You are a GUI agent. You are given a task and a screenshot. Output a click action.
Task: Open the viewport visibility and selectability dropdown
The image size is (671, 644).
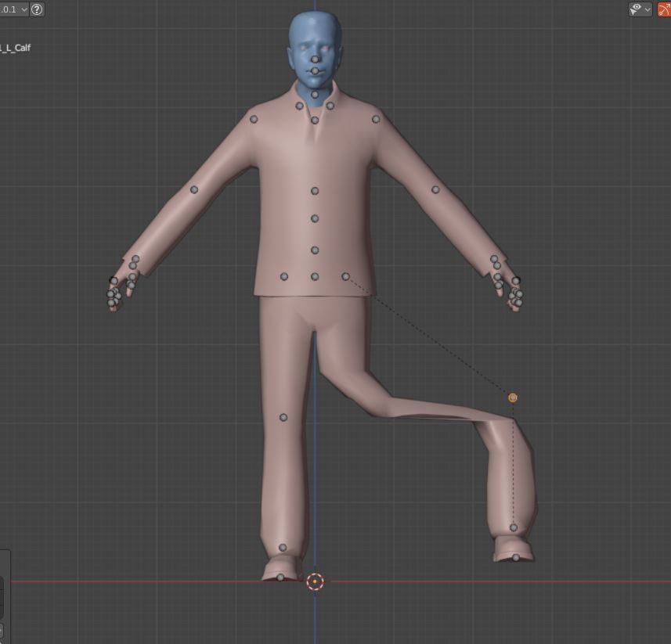[640, 9]
